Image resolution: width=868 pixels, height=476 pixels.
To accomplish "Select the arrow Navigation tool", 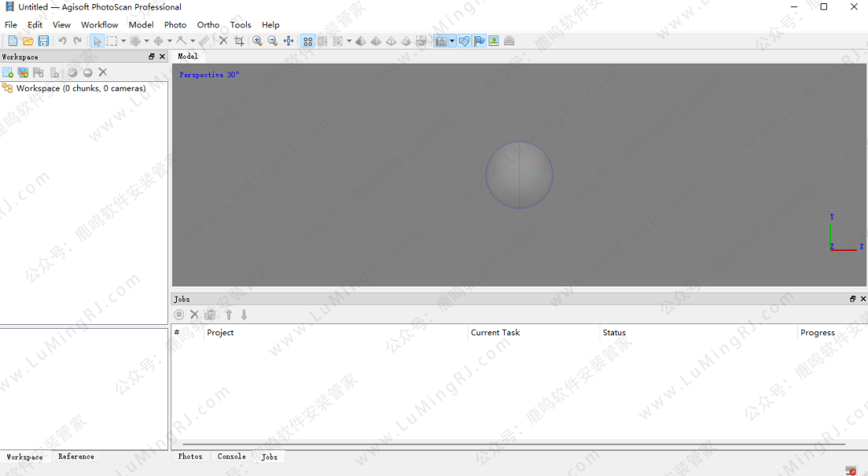I will (x=96, y=41).
